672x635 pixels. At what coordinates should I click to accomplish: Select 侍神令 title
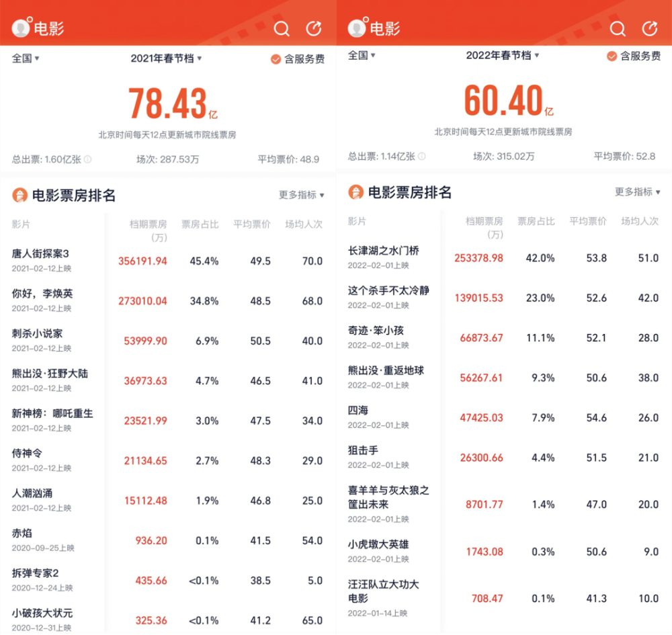point(27,454)
